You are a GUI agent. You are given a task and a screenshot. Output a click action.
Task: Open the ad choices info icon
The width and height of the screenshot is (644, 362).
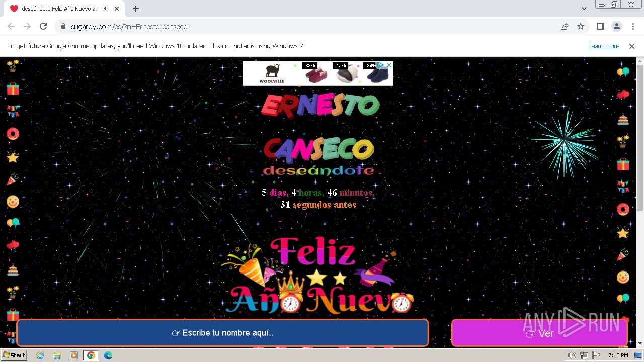[381, 65]
